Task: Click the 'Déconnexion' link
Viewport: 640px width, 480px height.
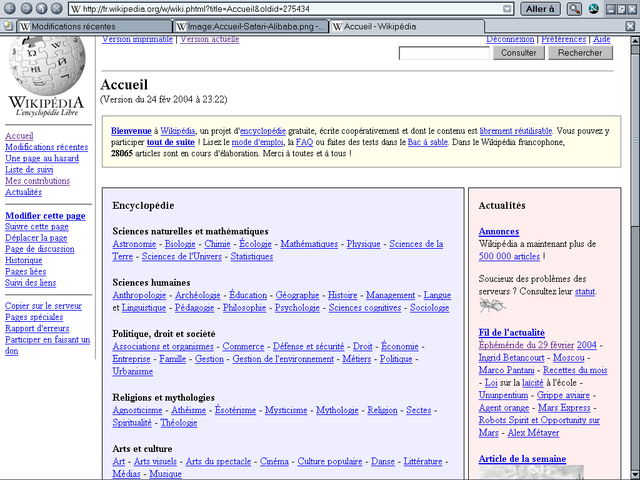Action: [x=510, y=39]
